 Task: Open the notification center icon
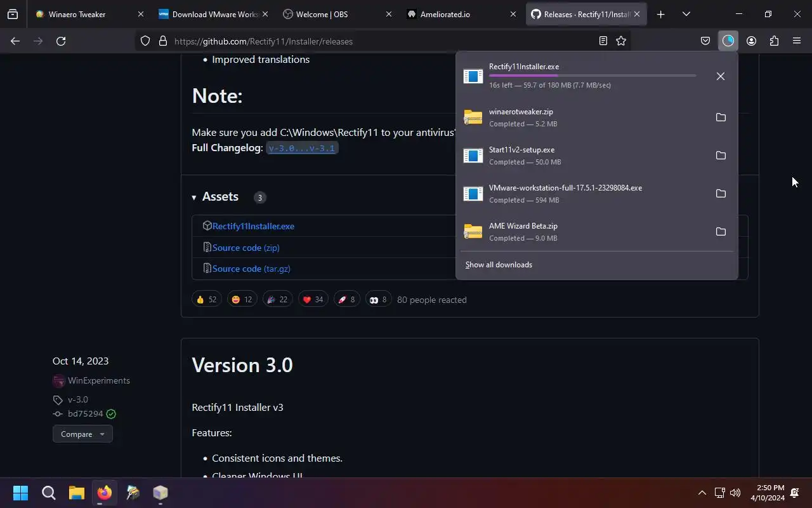click(x=795, y=493)
